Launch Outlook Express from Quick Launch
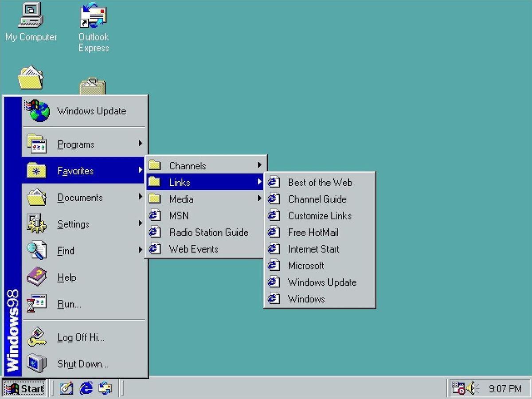The image size is (532, 399). (104, 388)
